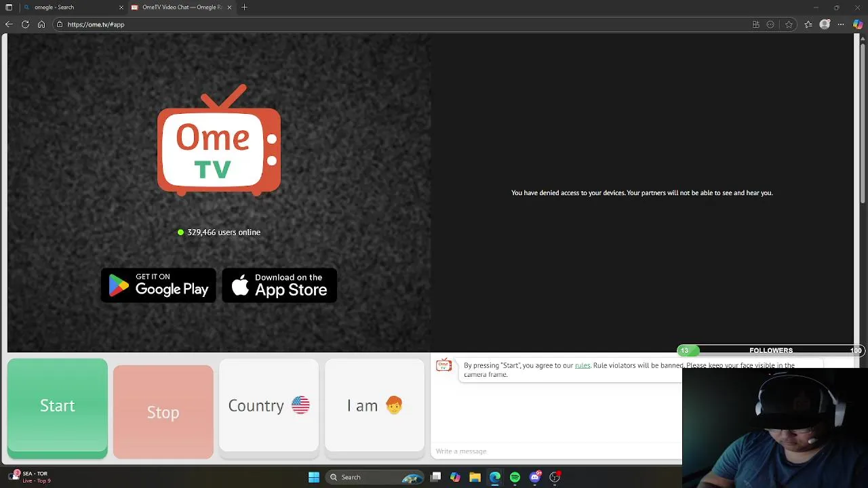Open the Country selector

[269, 406]
